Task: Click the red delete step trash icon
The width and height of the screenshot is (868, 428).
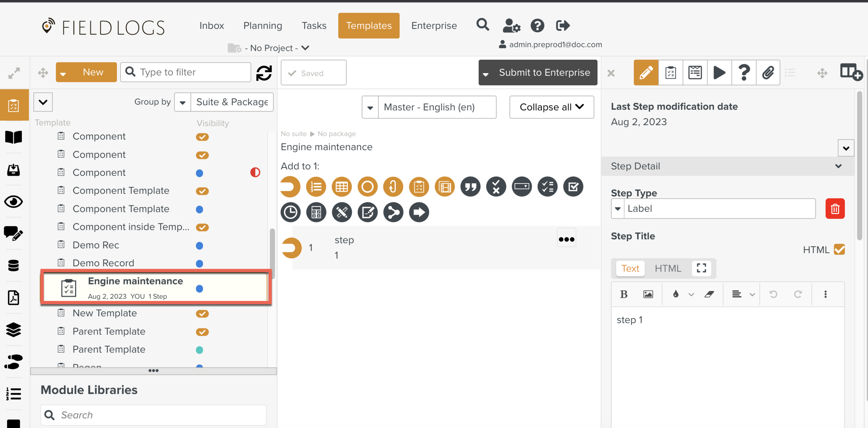Action: (835, 208)
